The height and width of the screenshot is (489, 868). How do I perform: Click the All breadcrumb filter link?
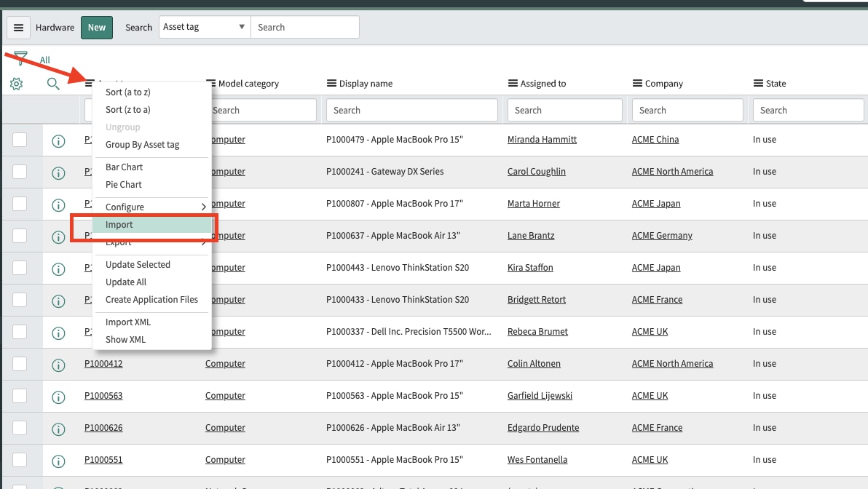(45, 60)
